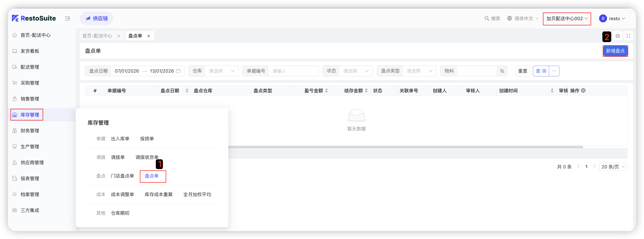Image resolution: width=644 pixels, height=239 pixels.
Task: Click the material filter settings icon
Action: [x=502, y=71]
